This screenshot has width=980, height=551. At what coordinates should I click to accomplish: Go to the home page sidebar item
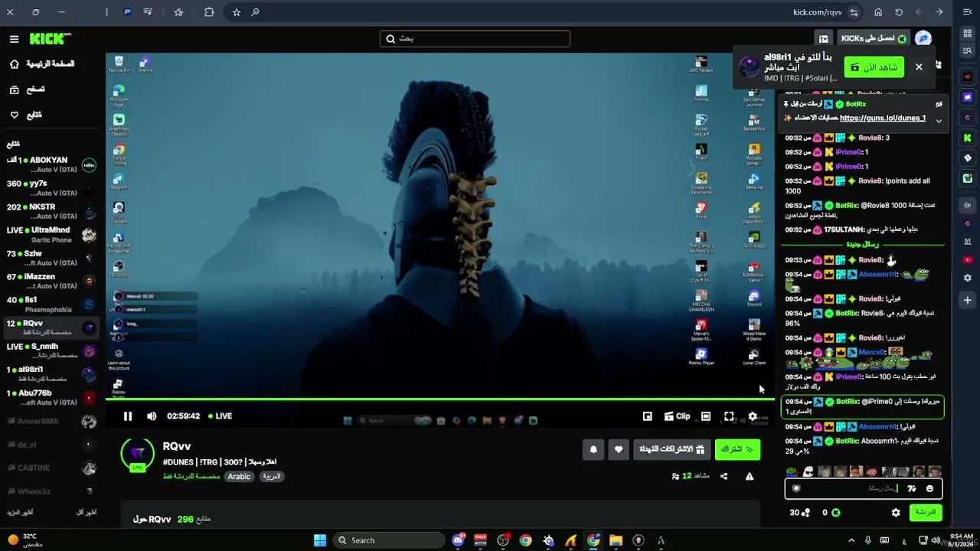coord(42,64)
